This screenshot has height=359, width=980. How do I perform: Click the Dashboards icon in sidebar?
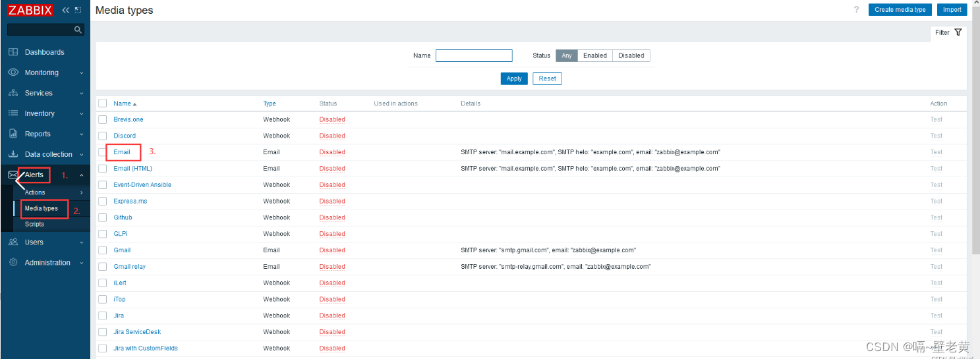[13, 52]
